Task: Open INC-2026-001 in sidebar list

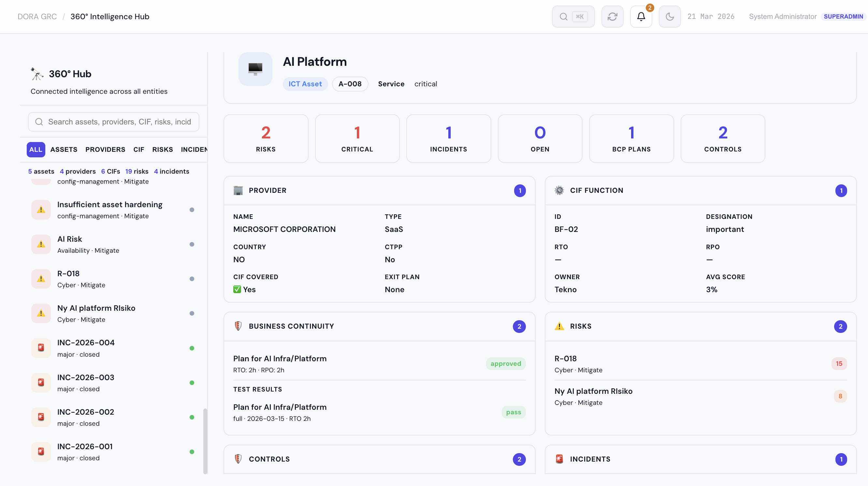Action: (114, 452)
